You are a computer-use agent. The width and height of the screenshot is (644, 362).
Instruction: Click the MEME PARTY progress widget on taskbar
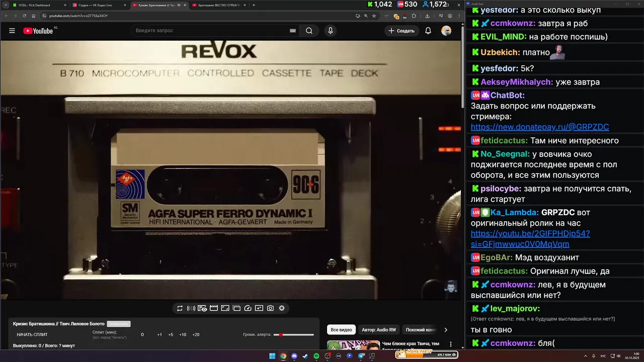[427, 354]
